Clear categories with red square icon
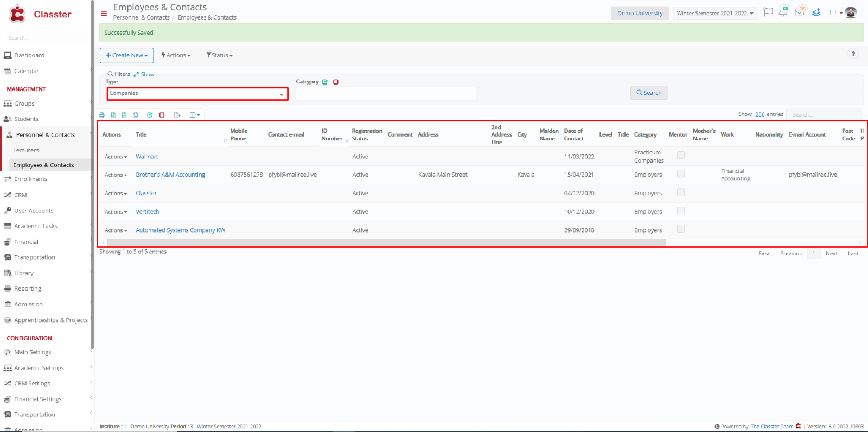The width and height of the screenshot is (868, 432). coord(336,82)
